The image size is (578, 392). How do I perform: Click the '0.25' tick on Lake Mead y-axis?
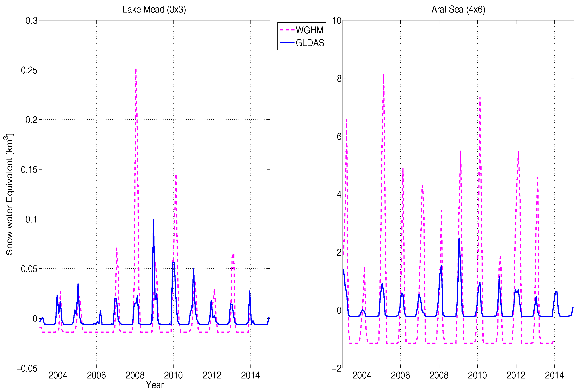29,70
